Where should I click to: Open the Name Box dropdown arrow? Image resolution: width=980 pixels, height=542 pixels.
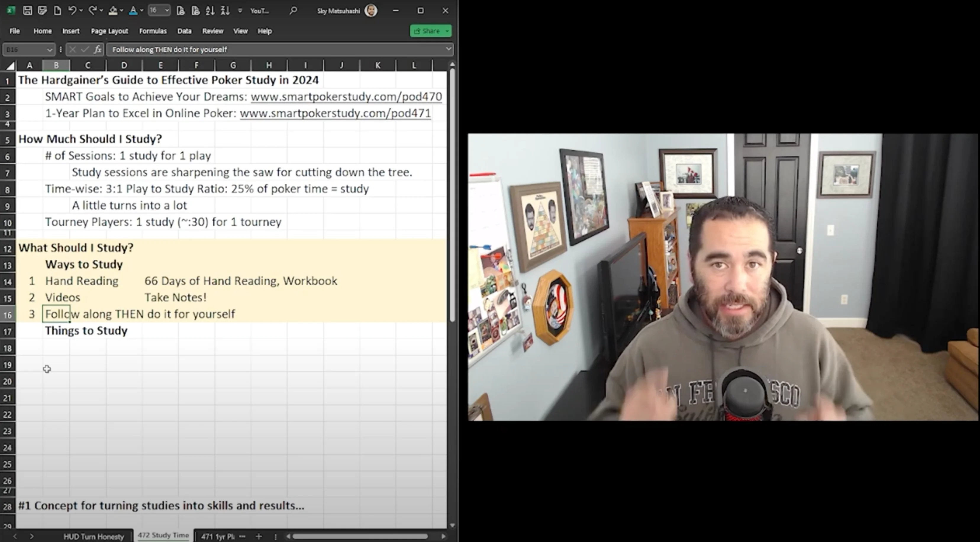[49, 49]
